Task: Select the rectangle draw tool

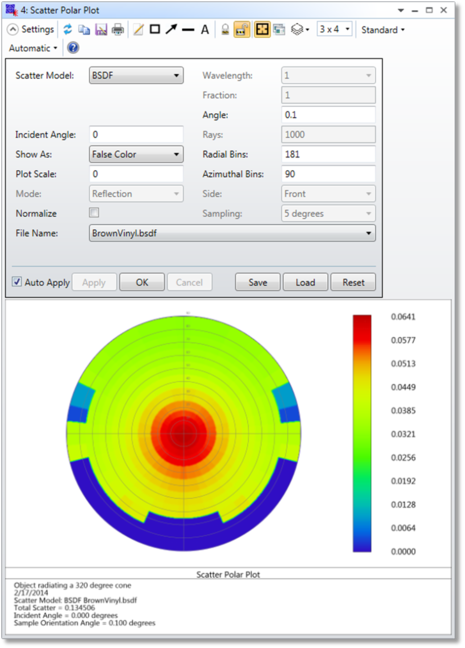Action: tap(155, 29)
